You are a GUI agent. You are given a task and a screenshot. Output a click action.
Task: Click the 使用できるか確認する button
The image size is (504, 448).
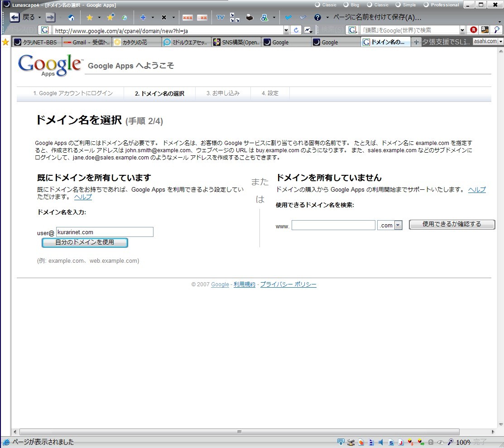click(x=451, y=224)
